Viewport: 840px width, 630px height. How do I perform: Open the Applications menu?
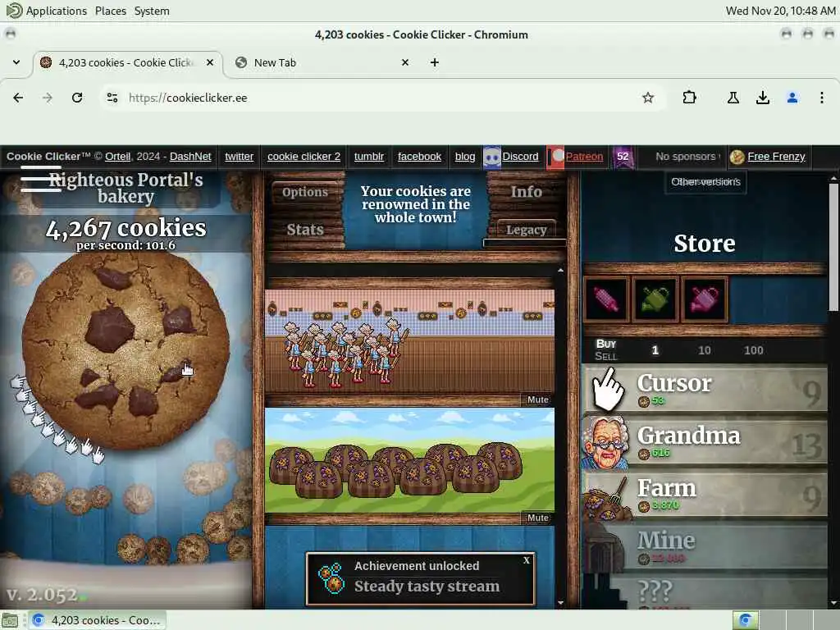pos(47,11)
